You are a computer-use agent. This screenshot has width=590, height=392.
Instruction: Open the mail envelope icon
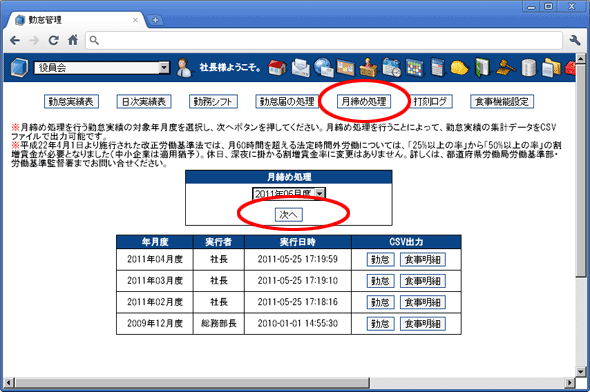coord(301,68)
